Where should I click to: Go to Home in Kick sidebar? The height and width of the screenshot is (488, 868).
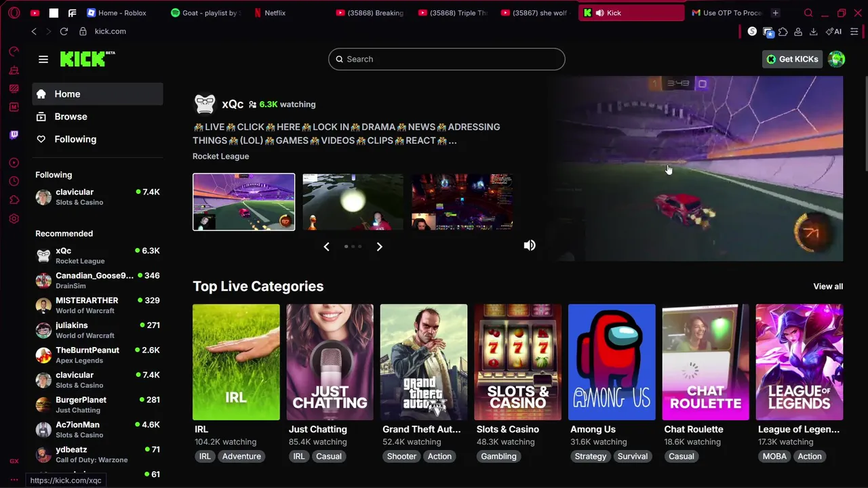point(98,94)
